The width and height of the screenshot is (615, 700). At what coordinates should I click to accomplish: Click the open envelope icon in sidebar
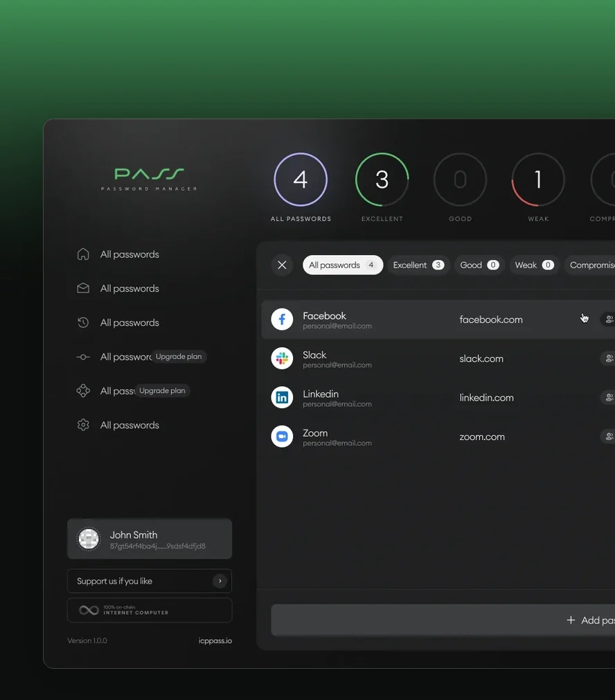(x=83, y=288)
